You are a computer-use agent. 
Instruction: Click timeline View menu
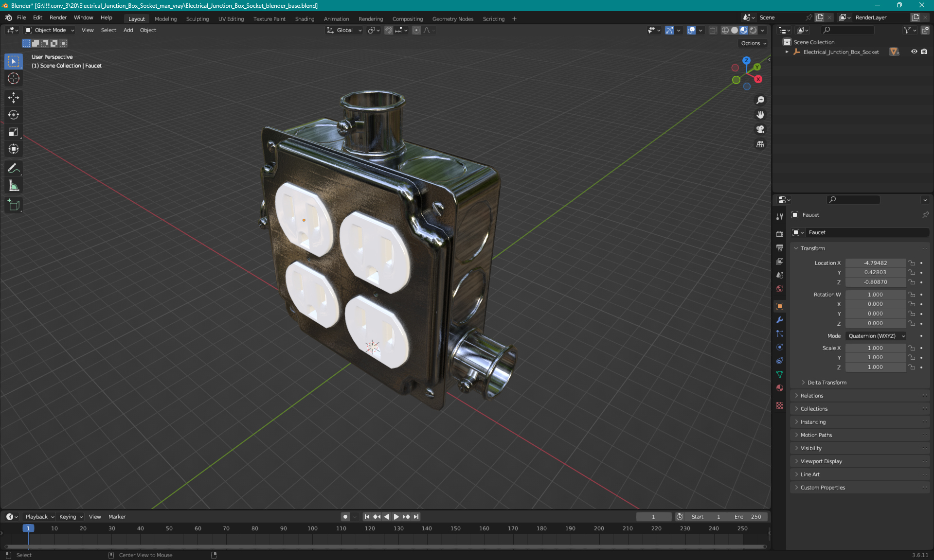tap(95, 517)
